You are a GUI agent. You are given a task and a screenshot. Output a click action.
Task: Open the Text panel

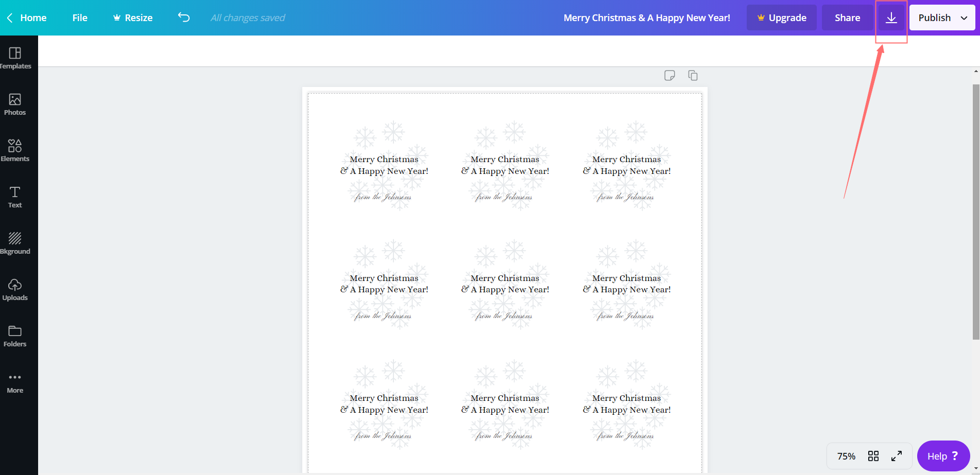(14, 196)
